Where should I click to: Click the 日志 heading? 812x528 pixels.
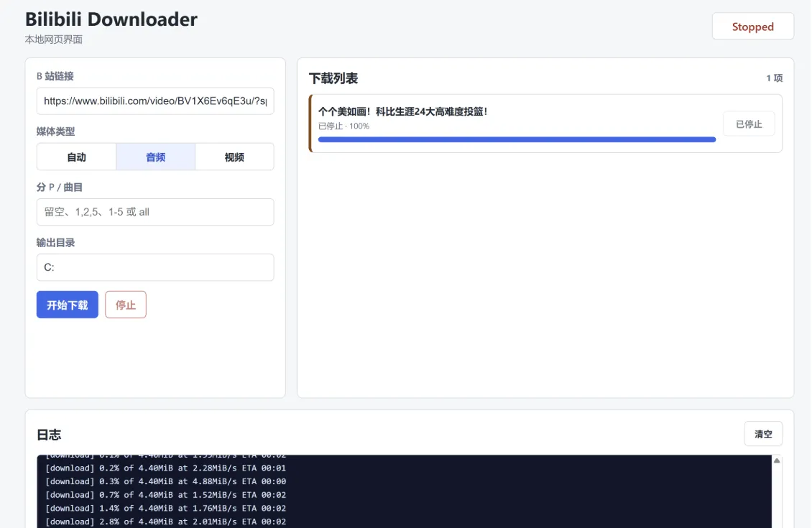[49, 435]
